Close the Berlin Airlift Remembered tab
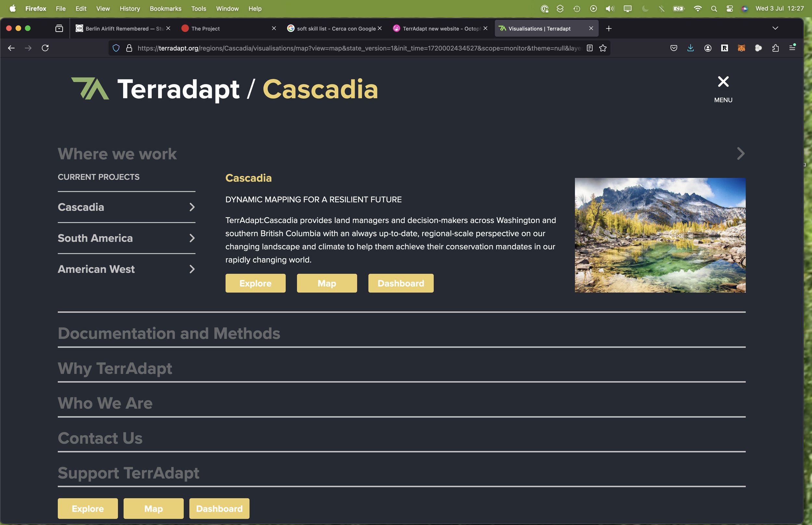 [x=168, y=28]
